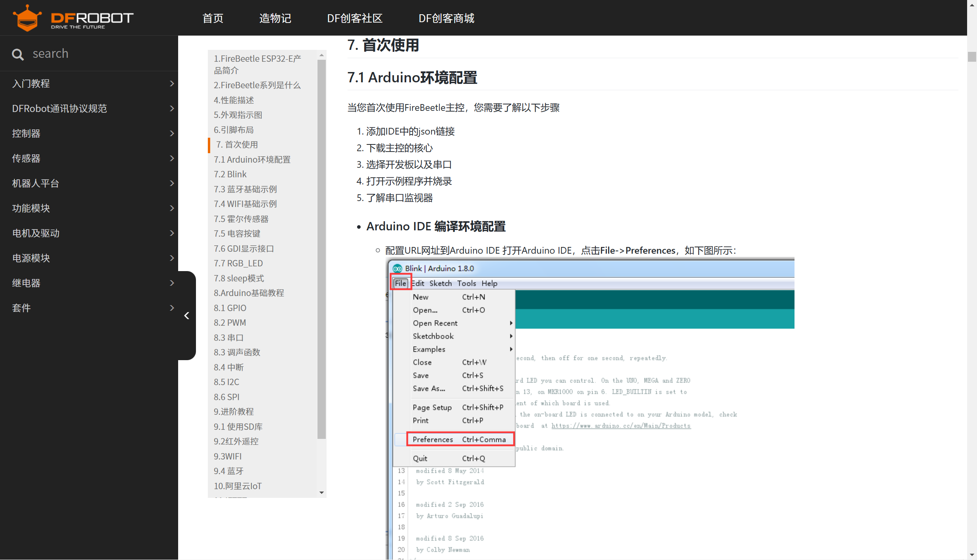Viewport: 977px width, 560px height.
Task: Open the 8.3 调声函数 contents entry
Action: tap(237, 352)
